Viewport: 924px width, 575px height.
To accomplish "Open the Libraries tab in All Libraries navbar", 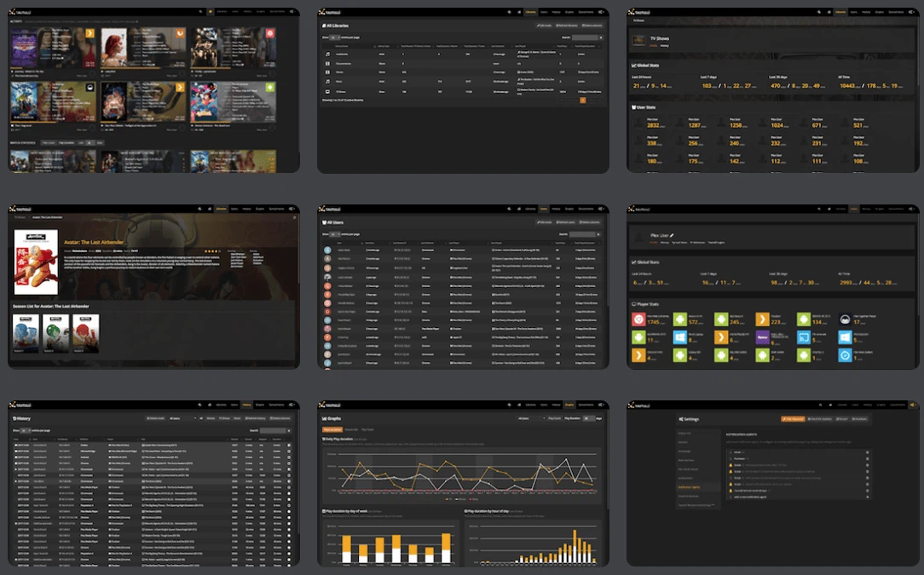I will pos(530,12).
